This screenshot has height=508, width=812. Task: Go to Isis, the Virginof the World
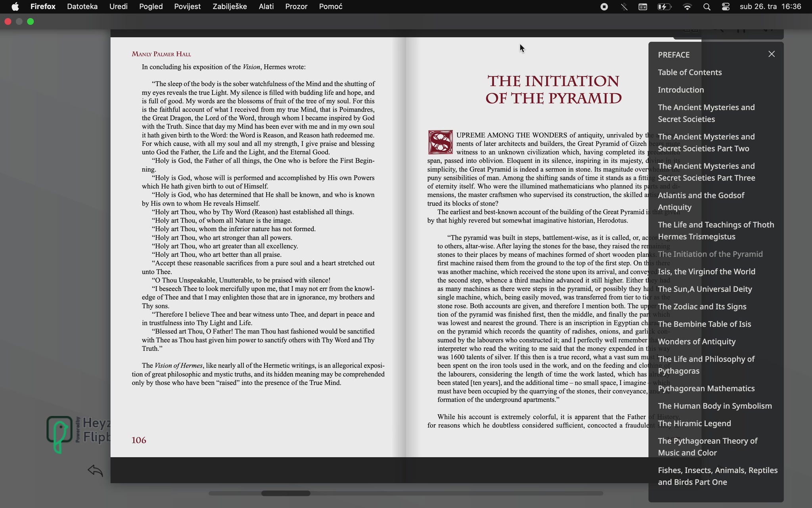tap(707, 271)
